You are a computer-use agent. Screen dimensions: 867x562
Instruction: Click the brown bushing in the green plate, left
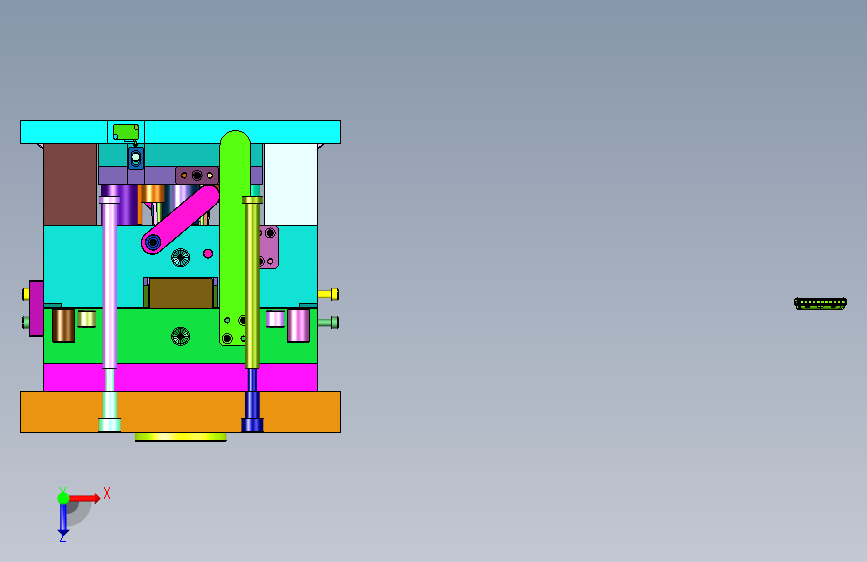63,325
